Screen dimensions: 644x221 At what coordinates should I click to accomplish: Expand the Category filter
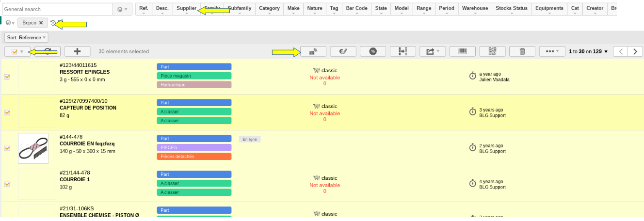tap(269, 9)
